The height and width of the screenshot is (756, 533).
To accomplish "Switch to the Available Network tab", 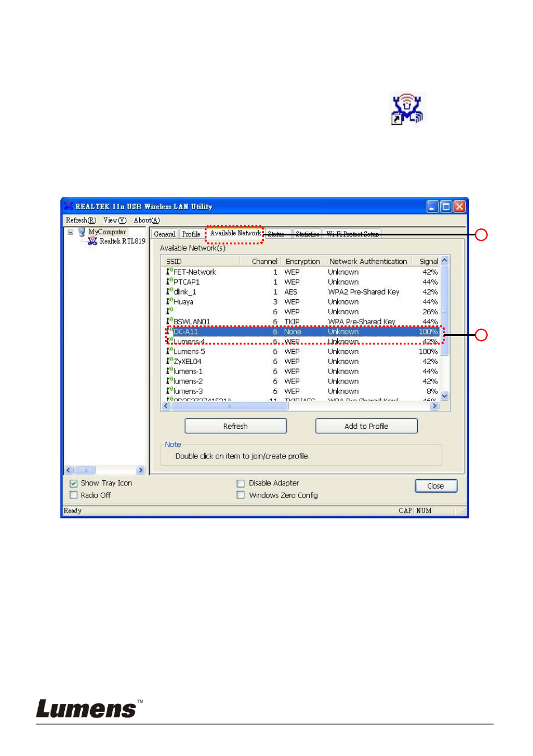I will click(235, 233).
